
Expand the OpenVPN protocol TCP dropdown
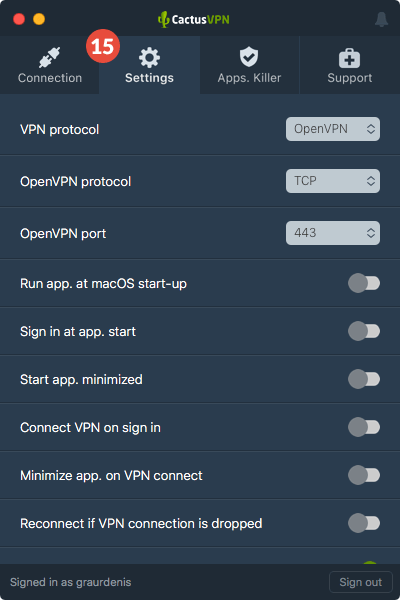click(x=333, y=181)
